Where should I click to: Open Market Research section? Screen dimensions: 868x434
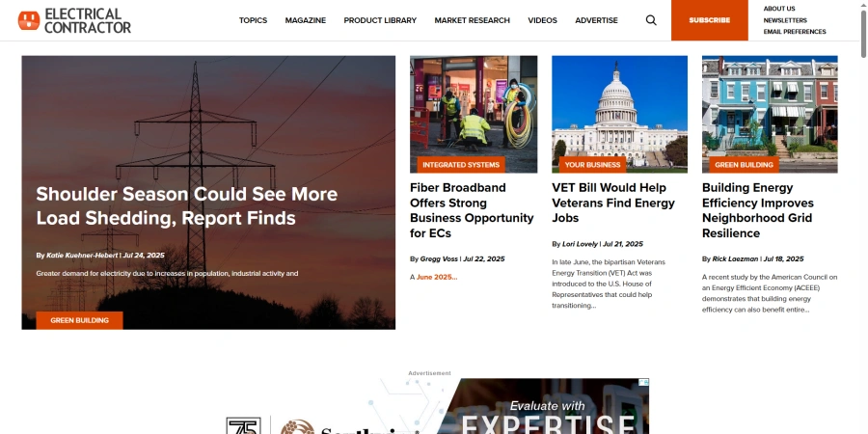click(x=472, y=20)
